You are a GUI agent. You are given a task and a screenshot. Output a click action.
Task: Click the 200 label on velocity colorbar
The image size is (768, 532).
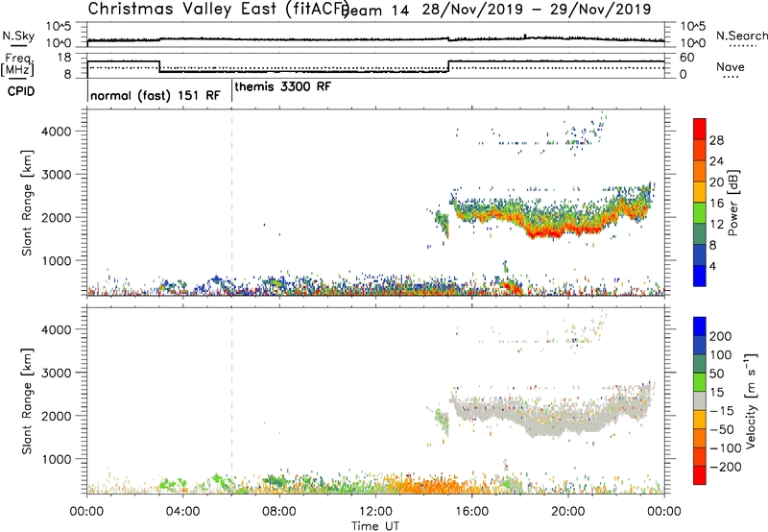(721, 336)
